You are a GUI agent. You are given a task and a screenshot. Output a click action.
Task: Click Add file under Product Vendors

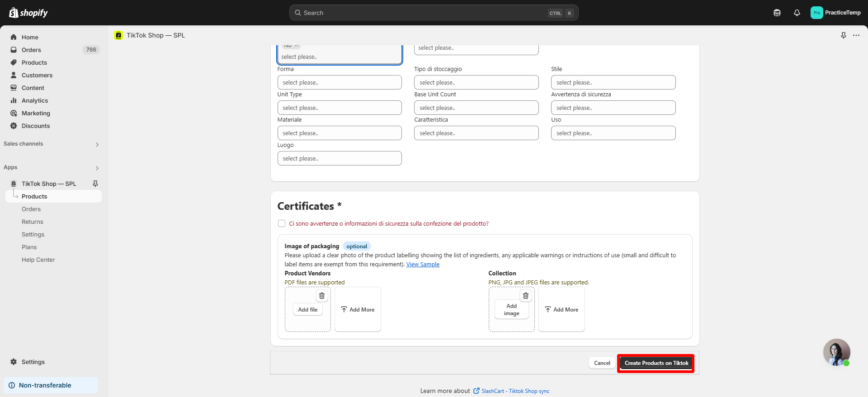tap(308, 310)
